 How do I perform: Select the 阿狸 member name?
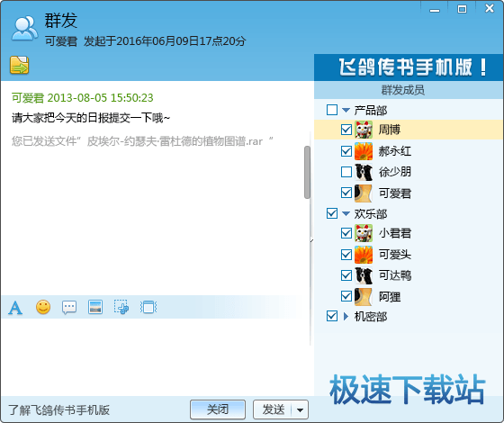[x=389, y=296]
